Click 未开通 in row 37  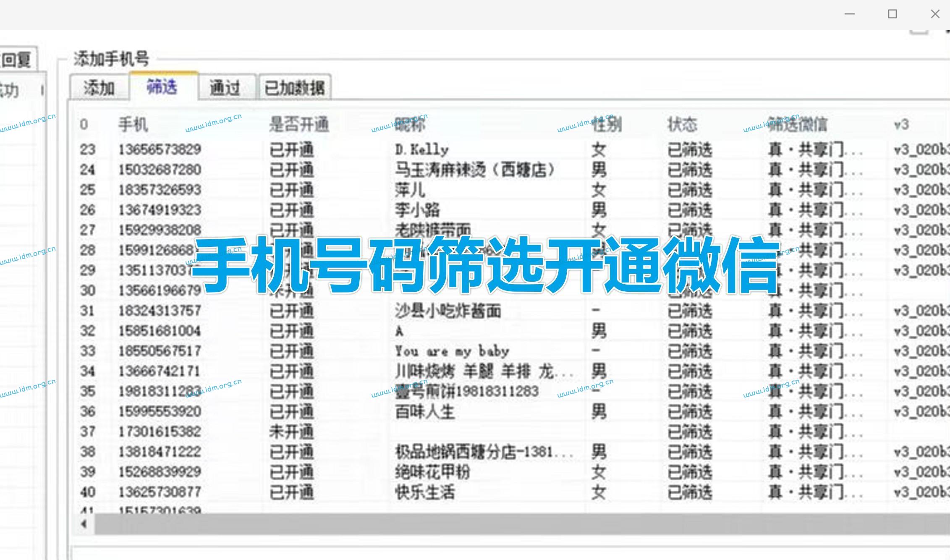coord(291,432)
